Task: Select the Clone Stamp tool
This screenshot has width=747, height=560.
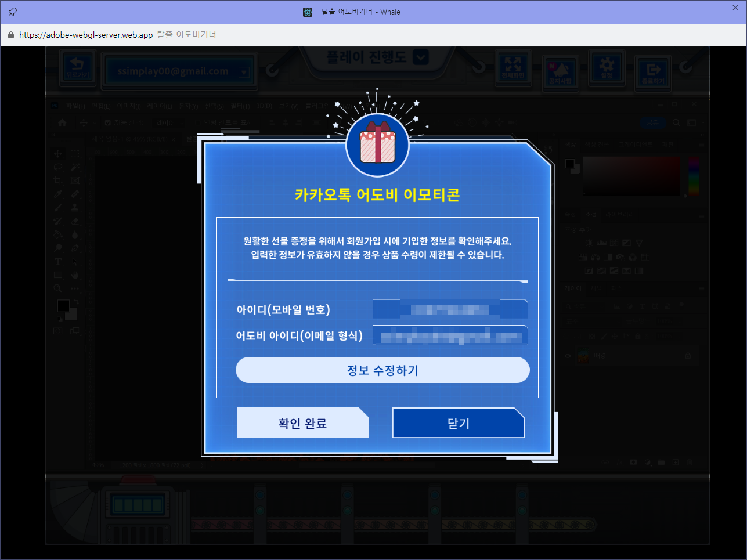Action: point(75,208)
